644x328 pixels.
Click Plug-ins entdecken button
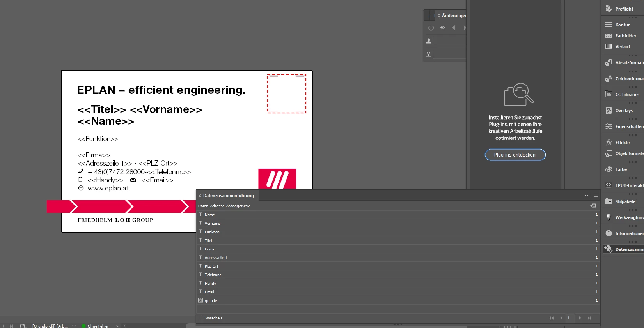point(515,155)
